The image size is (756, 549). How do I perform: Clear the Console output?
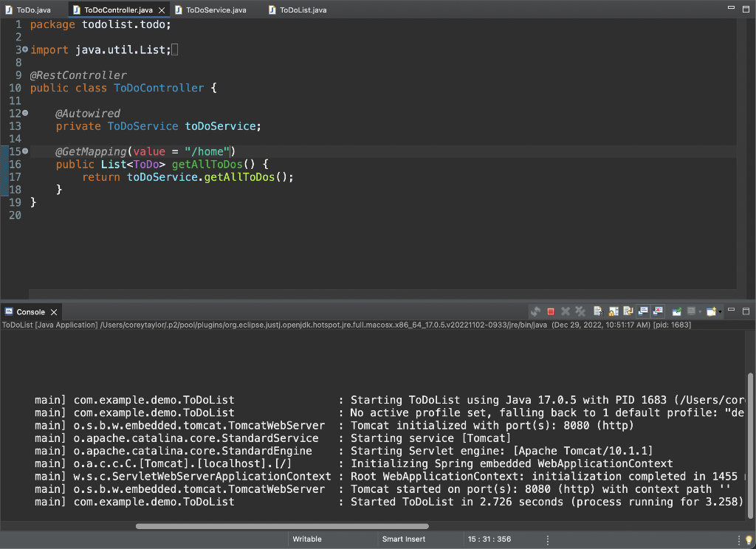point(597,312)
